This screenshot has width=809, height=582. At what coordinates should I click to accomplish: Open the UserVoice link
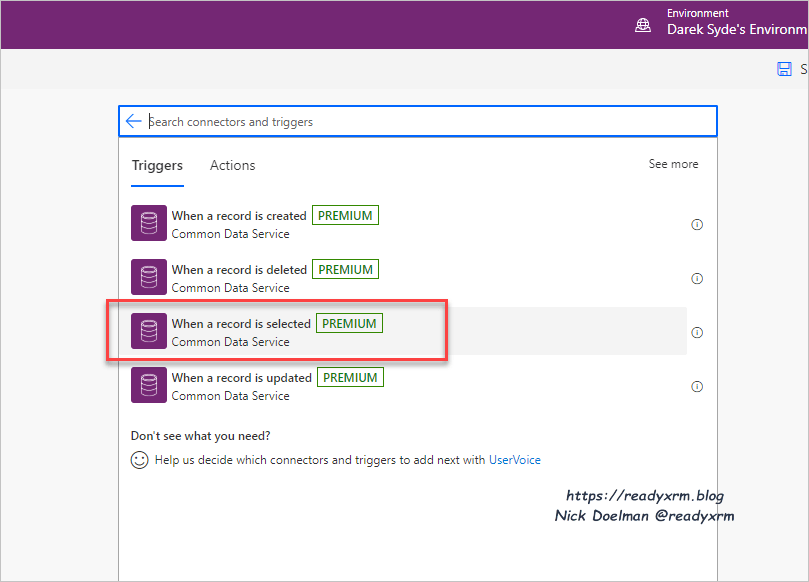coord(514,460)
